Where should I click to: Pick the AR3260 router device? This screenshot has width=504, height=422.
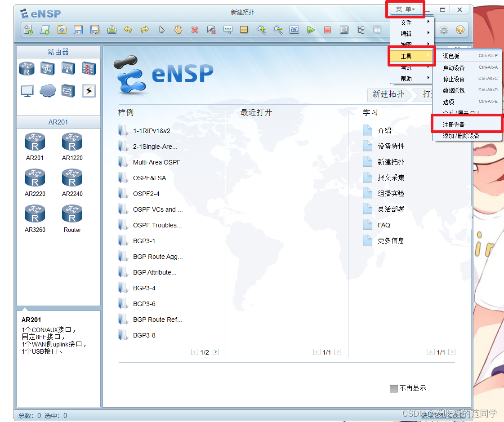35,213
